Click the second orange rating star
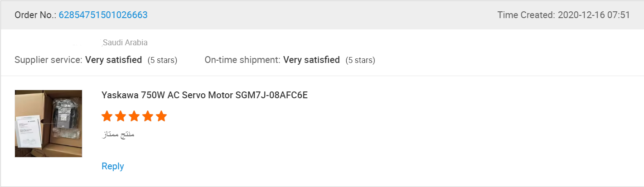644x187 pixels. click(121, 116)
